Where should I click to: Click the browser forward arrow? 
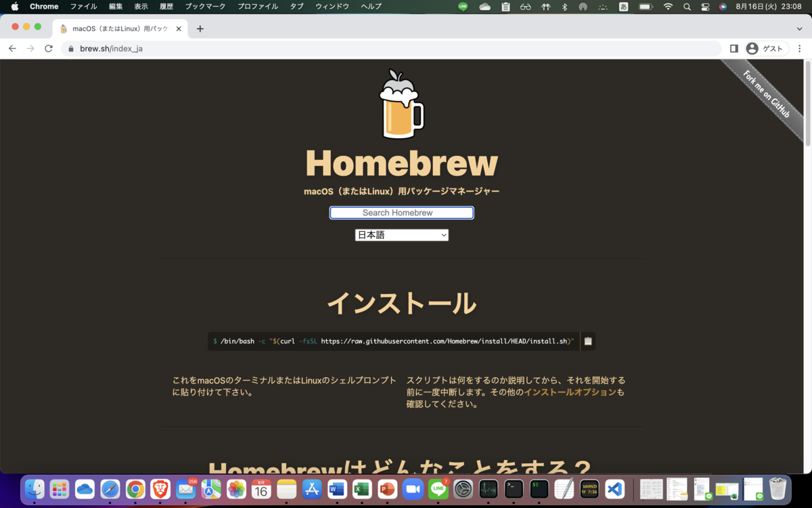click(30, 48)
